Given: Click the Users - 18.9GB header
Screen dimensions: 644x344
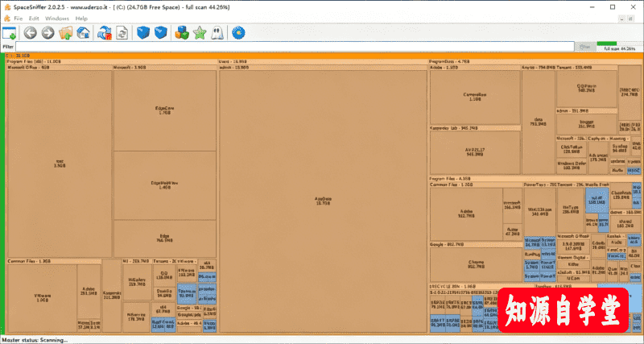Looking at the screenshot, I should tap(323, 61).
